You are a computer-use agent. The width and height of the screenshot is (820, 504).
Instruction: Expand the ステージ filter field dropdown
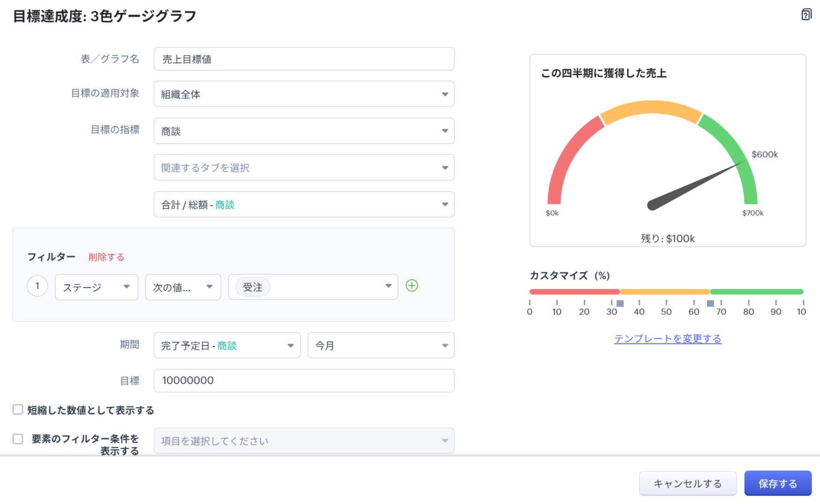[x=96, y=287]
